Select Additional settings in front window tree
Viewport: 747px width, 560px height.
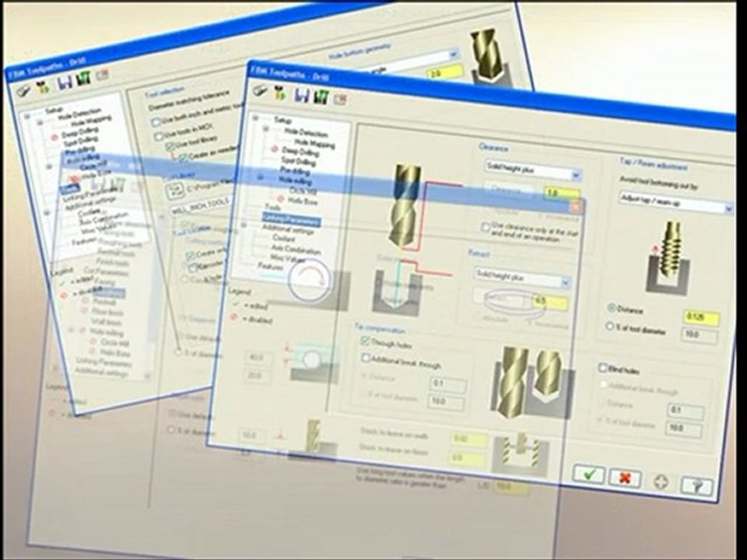pyautogui.click(x=288, y=229)
